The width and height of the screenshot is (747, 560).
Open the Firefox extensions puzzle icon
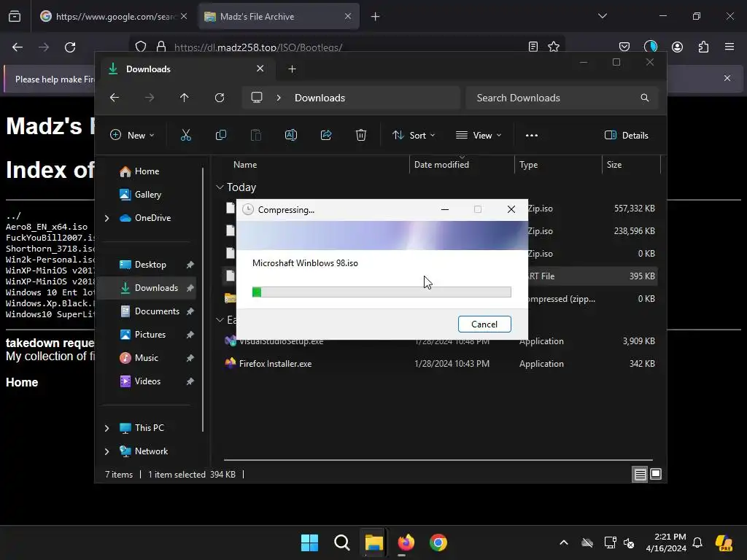pyautogui.click(x=703, y=47)
